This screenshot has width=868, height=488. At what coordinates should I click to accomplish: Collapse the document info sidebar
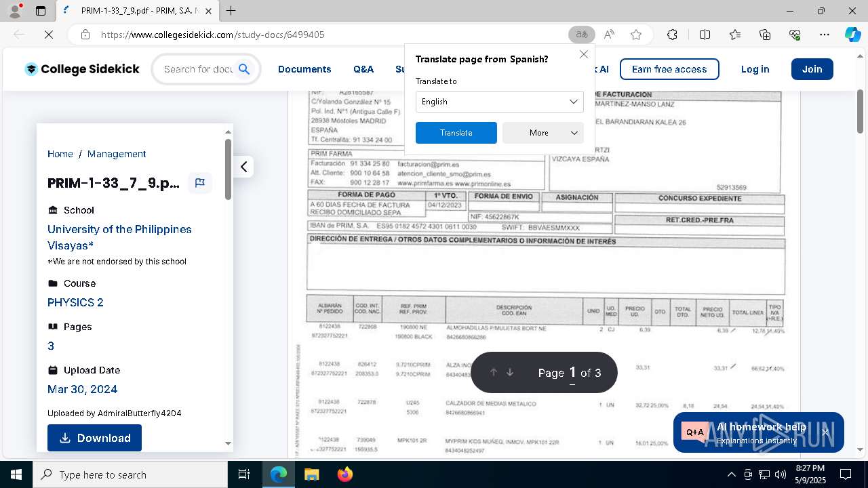pos(243,167)
